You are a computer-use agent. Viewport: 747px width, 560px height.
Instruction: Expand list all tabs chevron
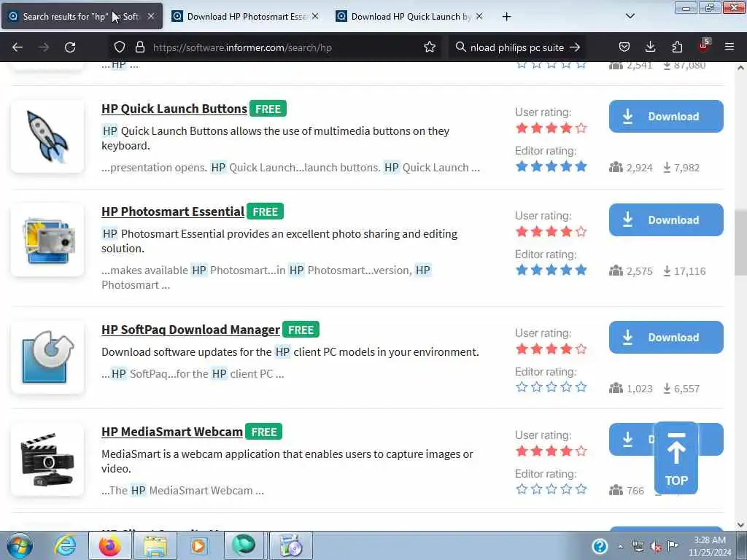click(x=630, y=17)
